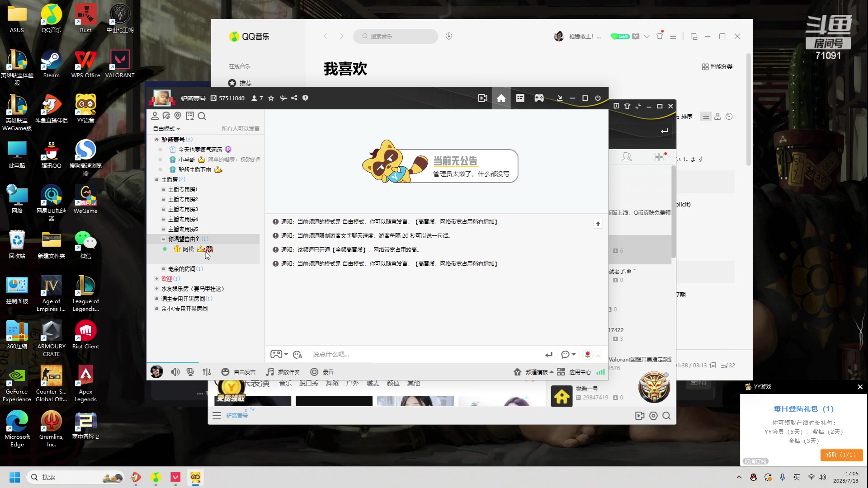Click the scroll-to-top arrow in notices
Viewport: 868px width, 488px height.
point(598,224)
